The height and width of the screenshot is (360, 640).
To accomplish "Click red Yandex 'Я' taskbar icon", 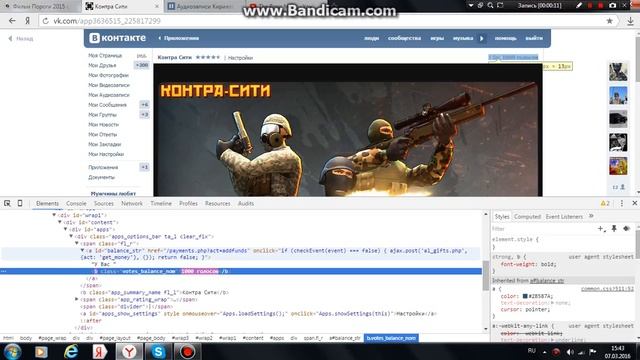I will [x=100, y=351].
